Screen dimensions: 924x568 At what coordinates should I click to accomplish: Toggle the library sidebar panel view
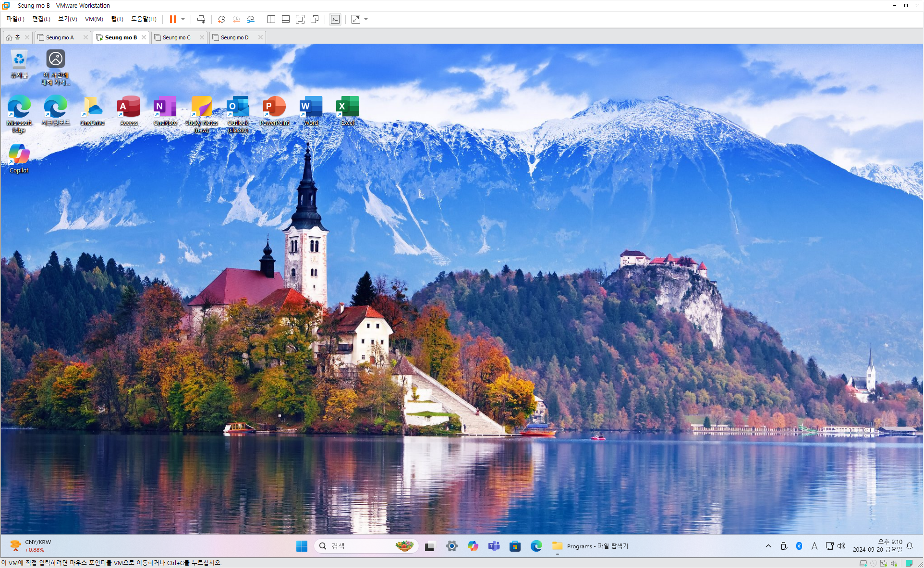271,19
